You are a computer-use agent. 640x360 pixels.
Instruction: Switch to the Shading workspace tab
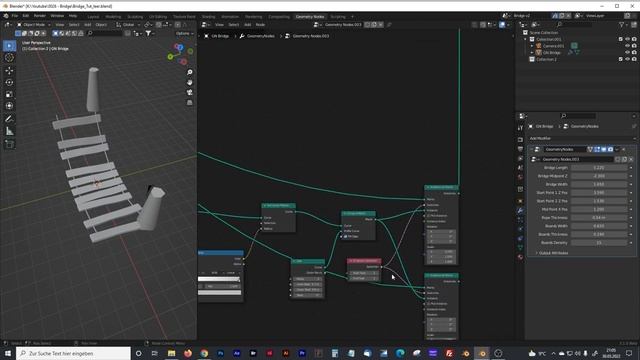pyautogui.click(x=208, y=17)
